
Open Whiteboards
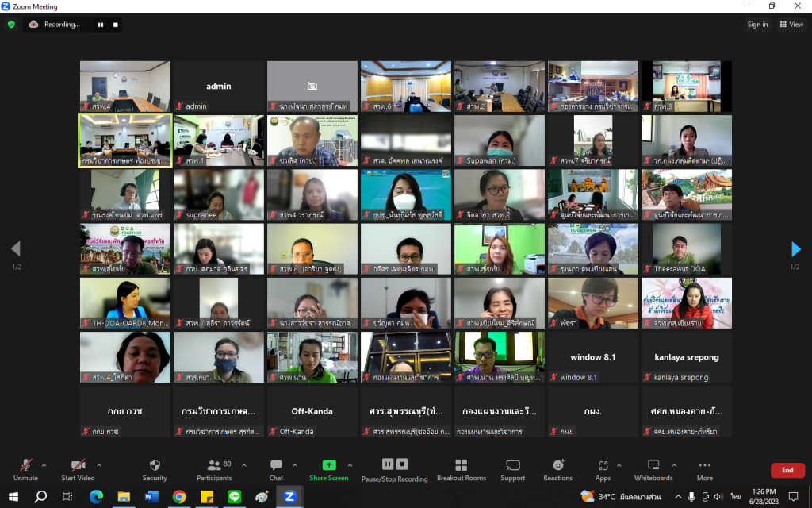653,470
